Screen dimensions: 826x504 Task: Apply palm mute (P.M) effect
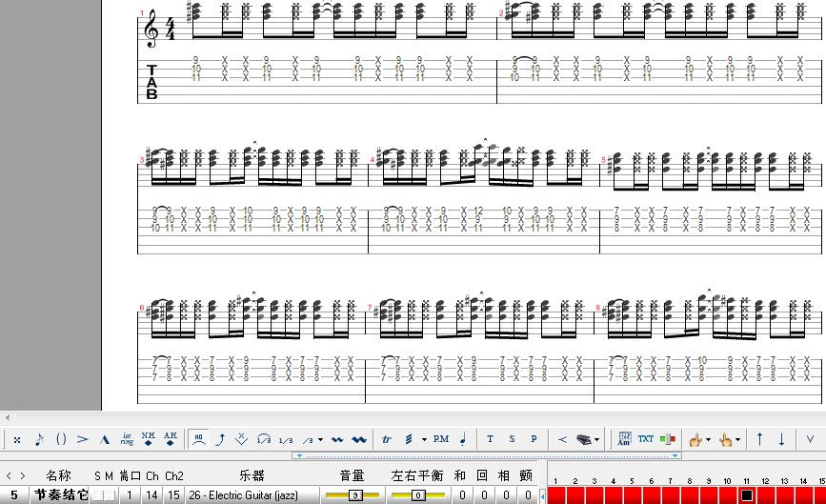tap(440, 439)
